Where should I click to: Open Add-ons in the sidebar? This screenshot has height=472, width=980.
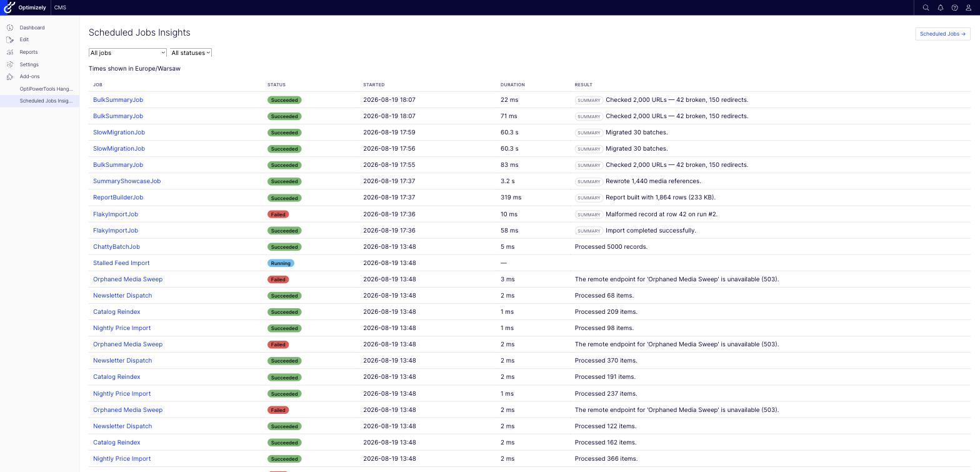coord(29,76)
